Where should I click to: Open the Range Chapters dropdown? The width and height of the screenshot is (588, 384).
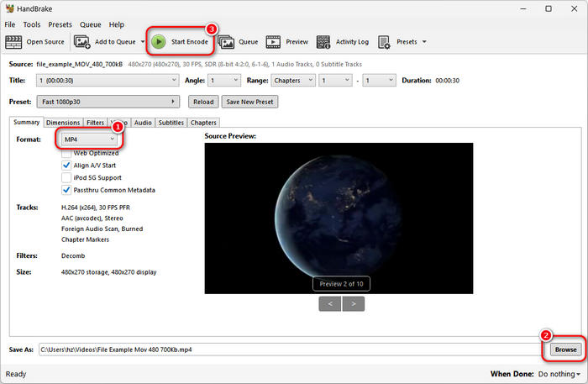pyautogui.click(x=293, y=81)
